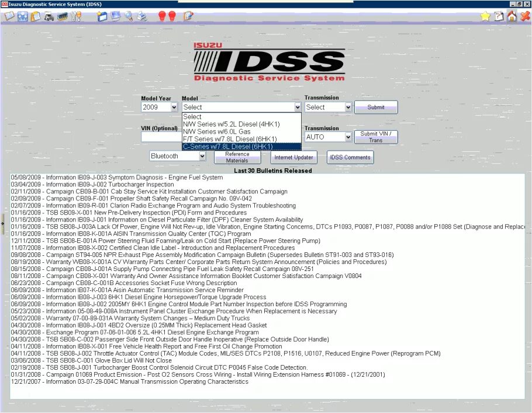Click the computer monitor toolbar icon

tap(116, 16)
